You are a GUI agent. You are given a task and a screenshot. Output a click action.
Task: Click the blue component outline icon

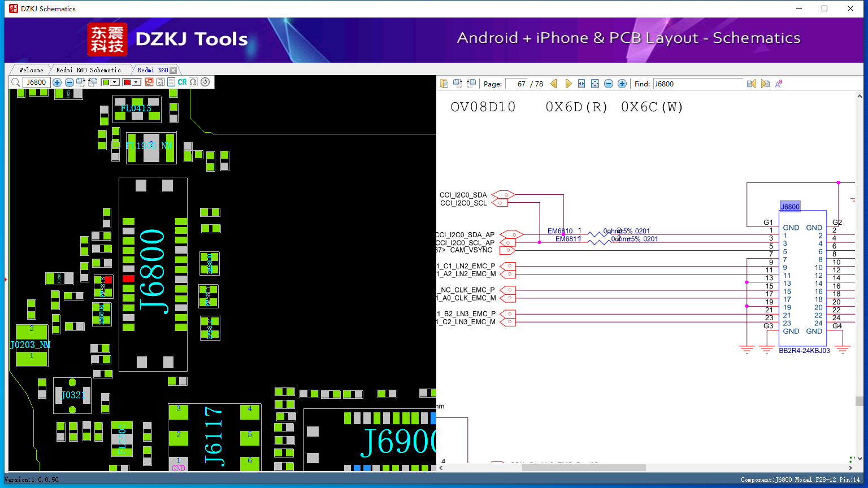coord(171,82)
